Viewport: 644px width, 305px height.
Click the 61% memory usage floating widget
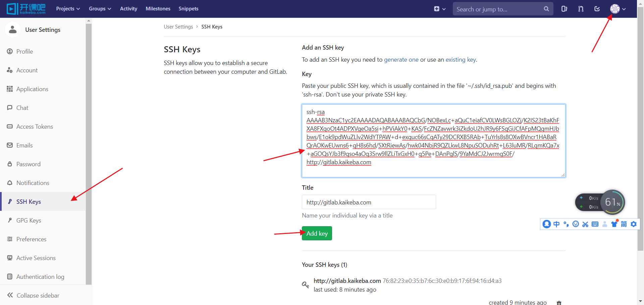click(612, 202)
